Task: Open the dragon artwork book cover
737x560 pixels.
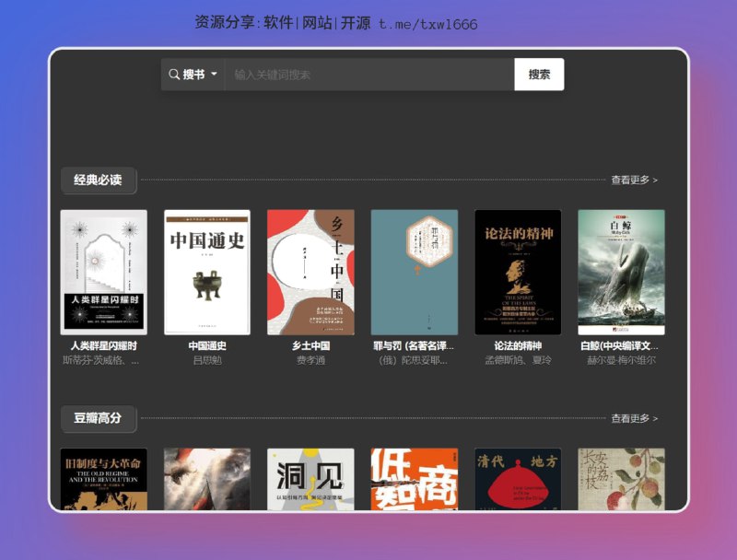Action: coord(207,479)
